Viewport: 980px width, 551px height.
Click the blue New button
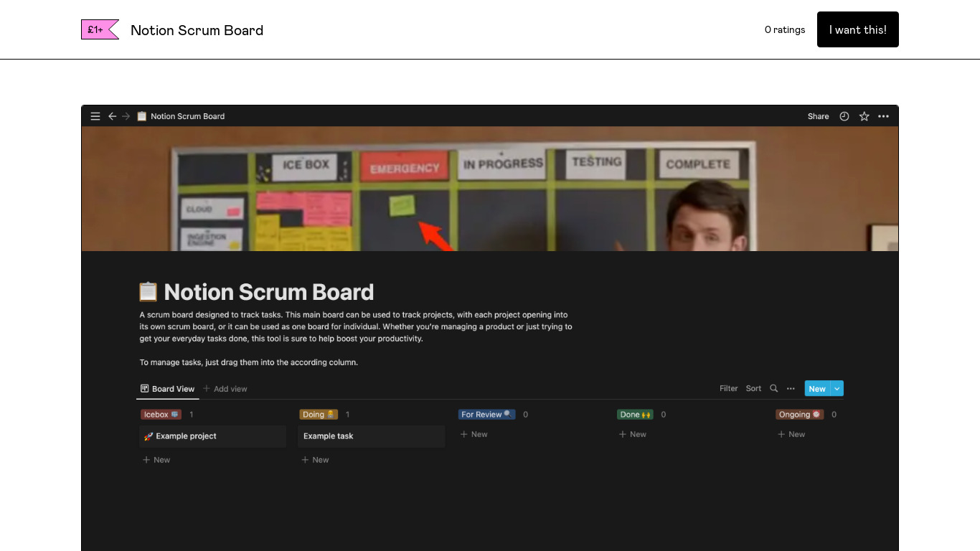[x=817, y=388]
